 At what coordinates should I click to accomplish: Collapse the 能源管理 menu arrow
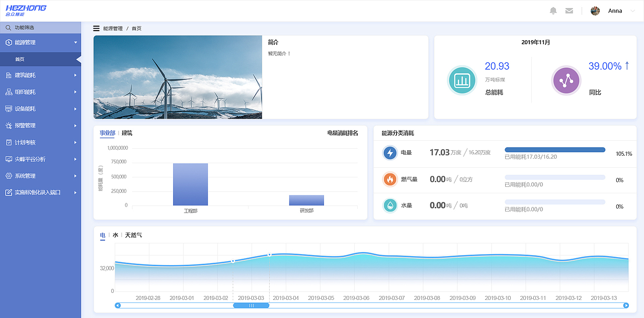click(x=75, y=43)
